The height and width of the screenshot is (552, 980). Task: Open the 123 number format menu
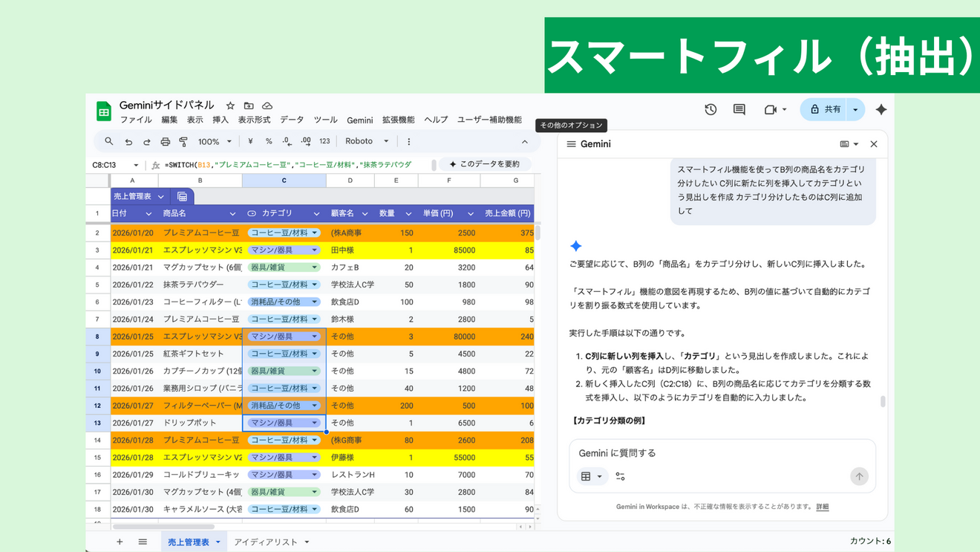[x=324, y=141]
